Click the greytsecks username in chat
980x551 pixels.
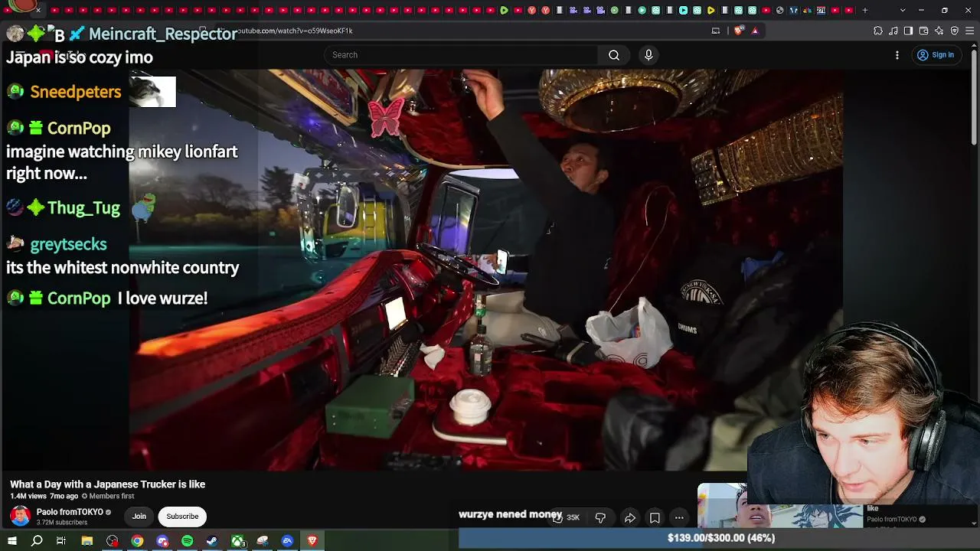(x=68, y=244)
